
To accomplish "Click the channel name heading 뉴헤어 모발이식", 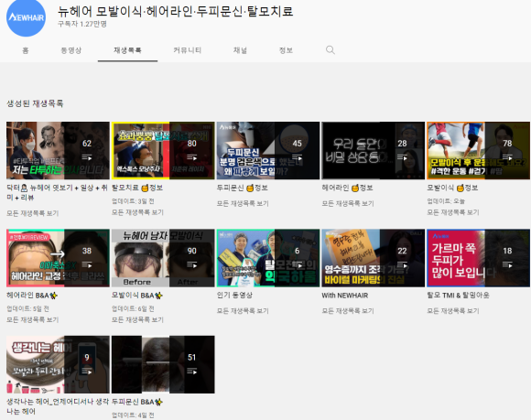I will 175,11.
